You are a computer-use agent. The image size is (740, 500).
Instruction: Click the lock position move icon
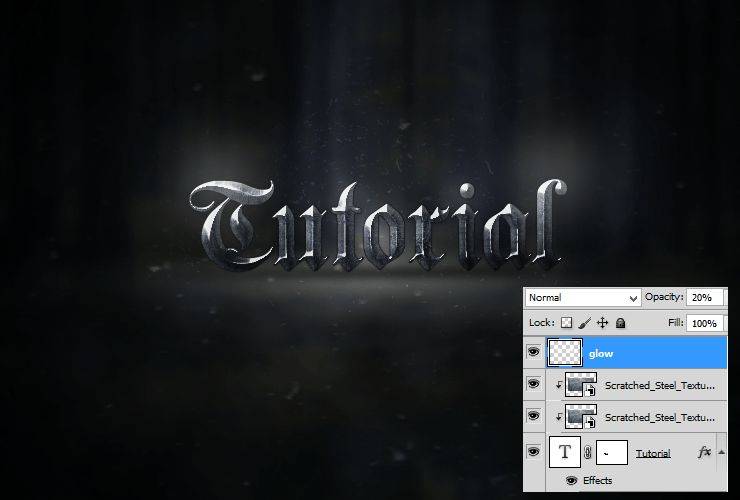coord(602,323)
